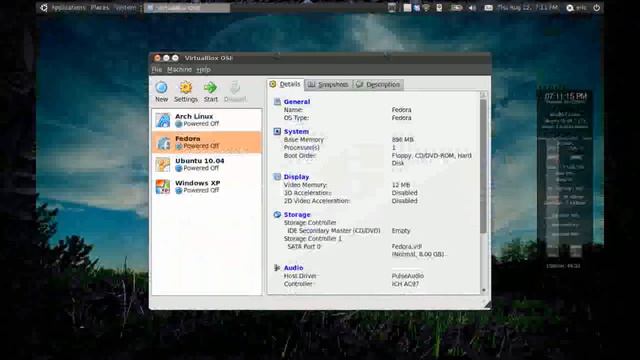Click the Base Memory label

(304, 140)
